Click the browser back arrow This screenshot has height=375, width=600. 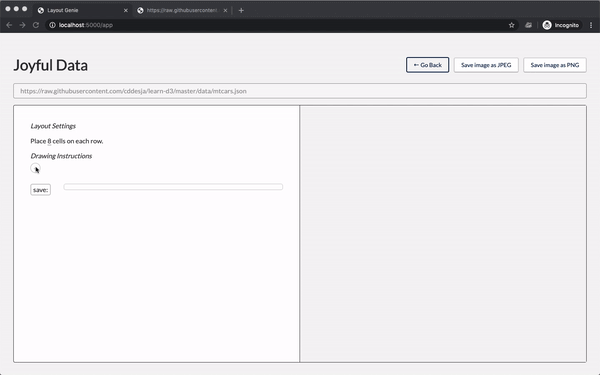point(9,25)
